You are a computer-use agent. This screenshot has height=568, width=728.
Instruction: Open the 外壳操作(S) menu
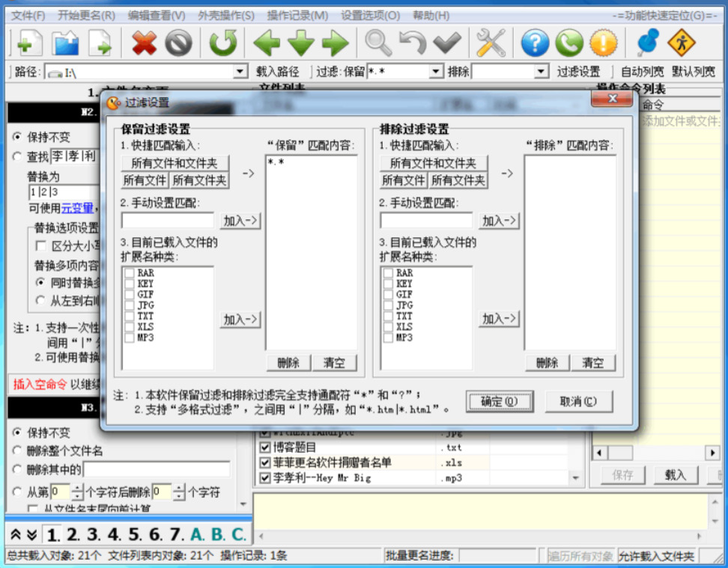(226, 16)
